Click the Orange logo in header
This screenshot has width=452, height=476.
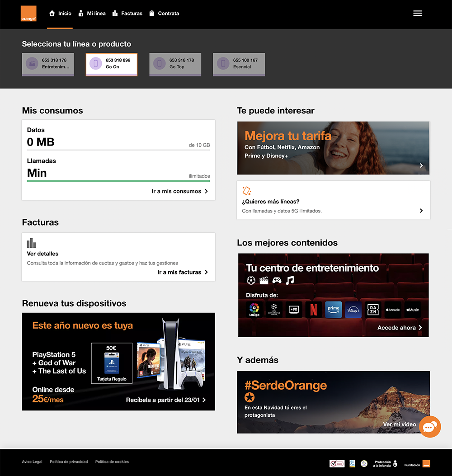coord(28,14)
